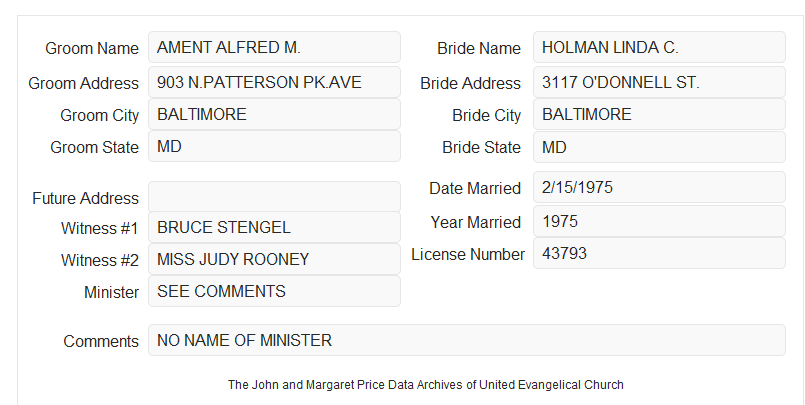The width and height of the screenshot is (805, 405).
Task: Click the Price Data Archives footer text
Action: coord(426,385)
